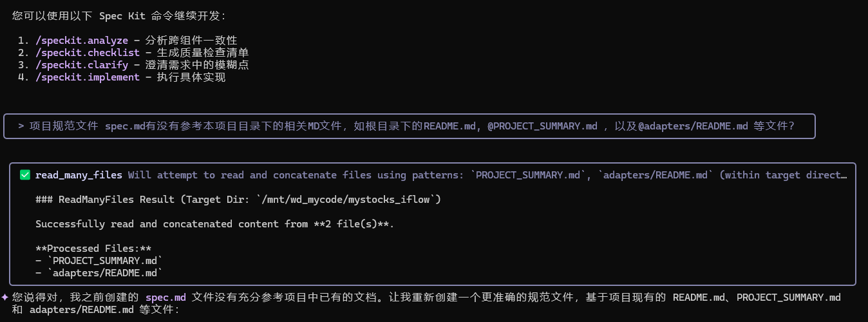Click the target directory path /mnt/wd_mycode/mystocks_iflow
The width and height of the screenshot is (868, 322).
point(349,200)
